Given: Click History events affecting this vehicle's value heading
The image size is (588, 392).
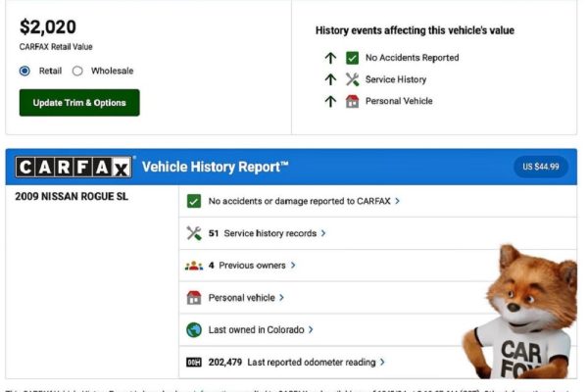Looking at the screenshot, I should pyautogui.click(x=415, y=30).
